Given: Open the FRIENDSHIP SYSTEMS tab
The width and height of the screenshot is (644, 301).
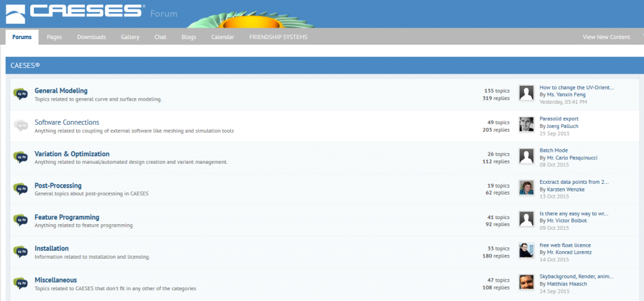Looking at the screenshot, I should pos(278,37).
